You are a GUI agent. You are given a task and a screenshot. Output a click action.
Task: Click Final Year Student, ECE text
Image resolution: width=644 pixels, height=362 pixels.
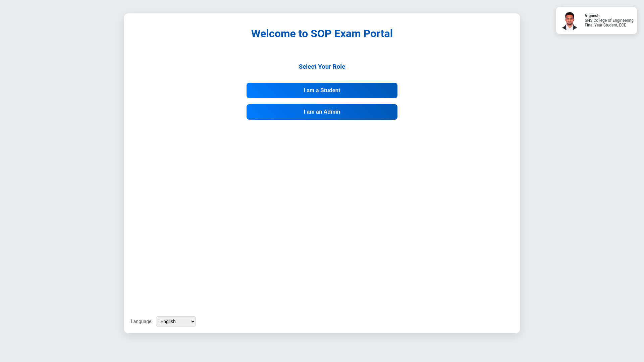pos(605,25)
